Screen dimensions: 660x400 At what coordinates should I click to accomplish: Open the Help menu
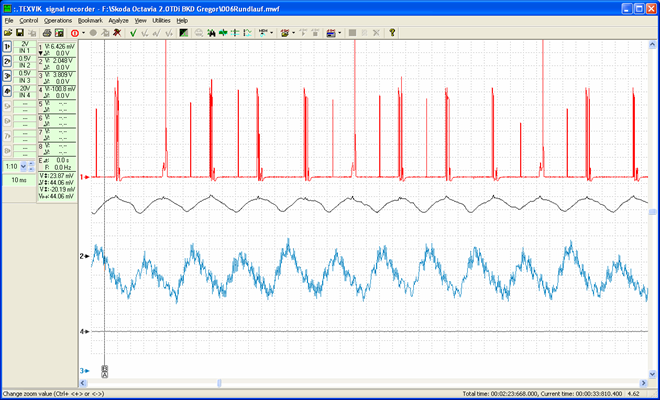coord(182,20)
